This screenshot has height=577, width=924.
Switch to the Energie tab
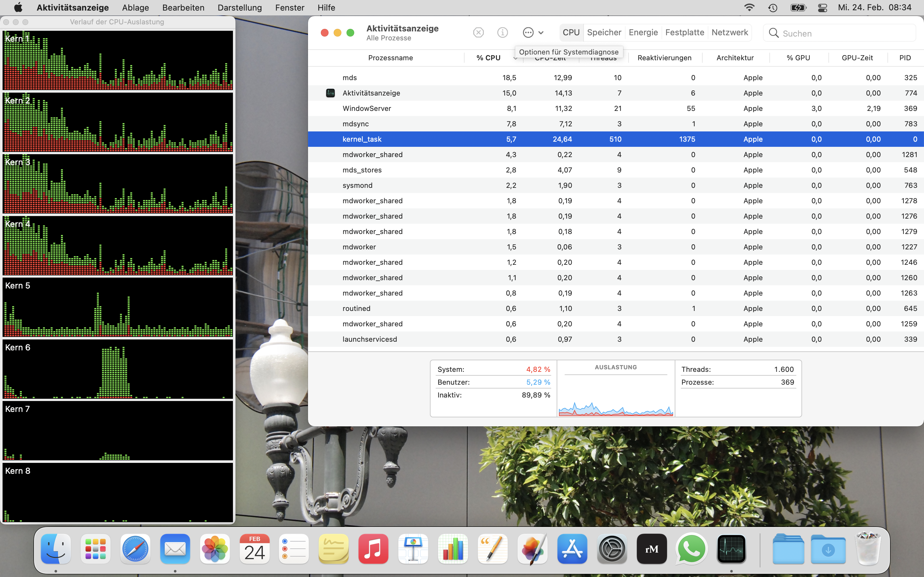point(643,32)
